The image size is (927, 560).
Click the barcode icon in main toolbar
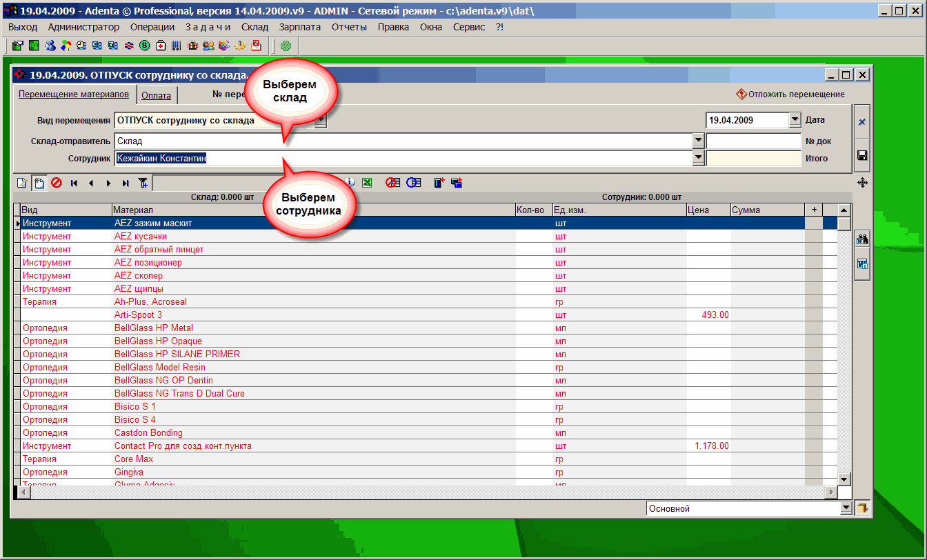coord(177,46)
